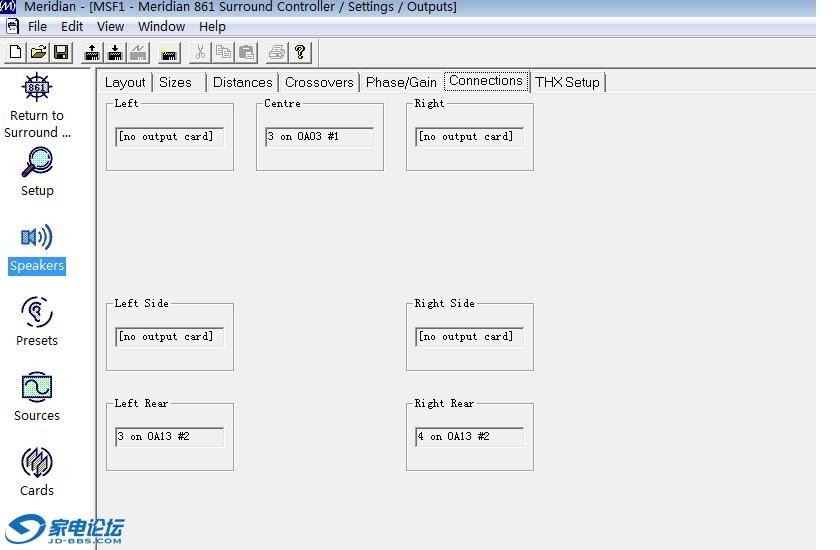Click the store-to-product down-arrow icon
Viewport: 840px width, 550px height.
(115, 52)
